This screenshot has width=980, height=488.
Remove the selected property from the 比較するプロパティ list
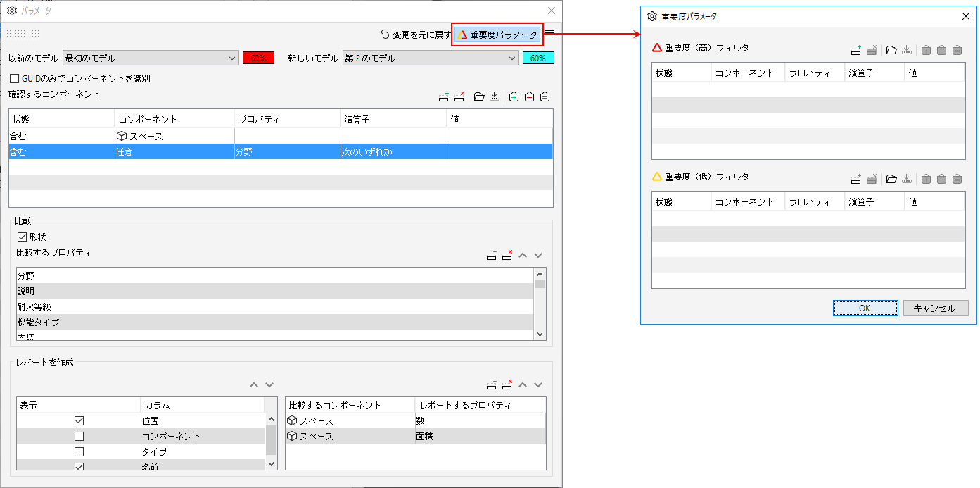(507, 256)
